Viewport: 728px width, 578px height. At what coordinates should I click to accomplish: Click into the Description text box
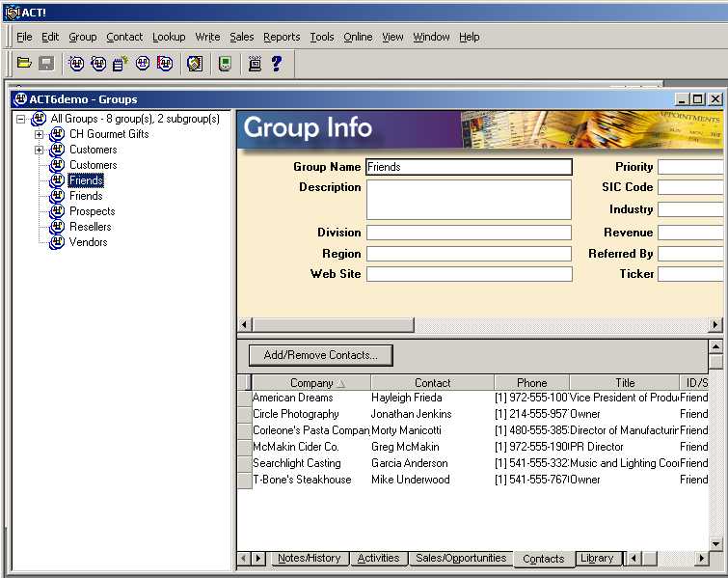click(469, 200)
